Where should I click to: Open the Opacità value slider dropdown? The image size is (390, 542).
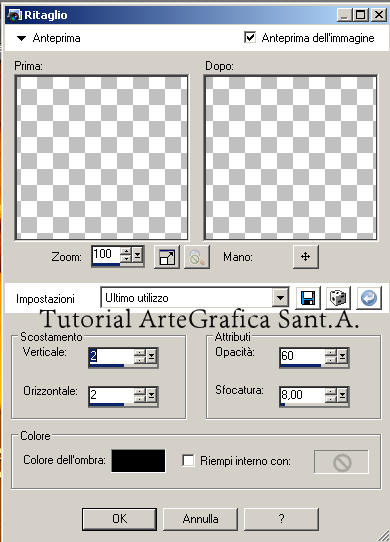(x=342, y=356)
